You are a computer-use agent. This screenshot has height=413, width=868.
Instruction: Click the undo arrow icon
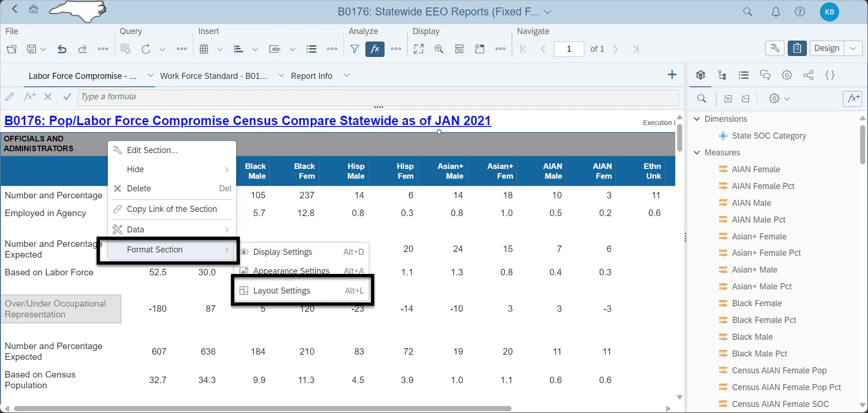pos(62,49)
